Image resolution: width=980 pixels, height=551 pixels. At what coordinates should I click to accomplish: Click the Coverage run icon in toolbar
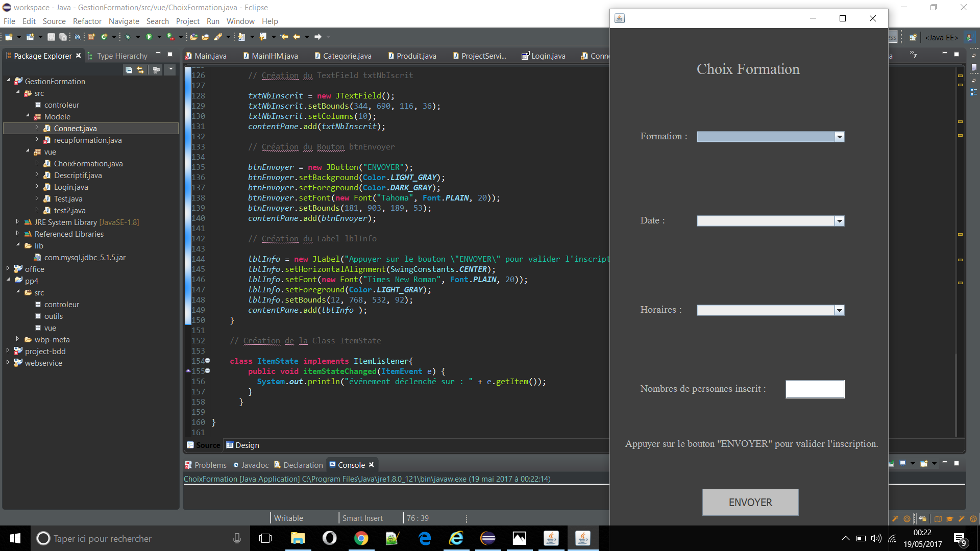[170, 37]
